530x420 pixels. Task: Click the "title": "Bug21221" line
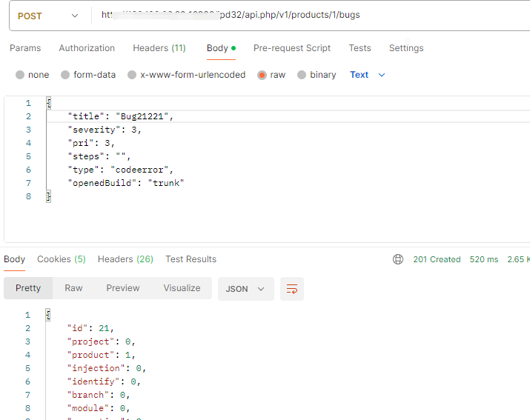click(x=121, y=116)
